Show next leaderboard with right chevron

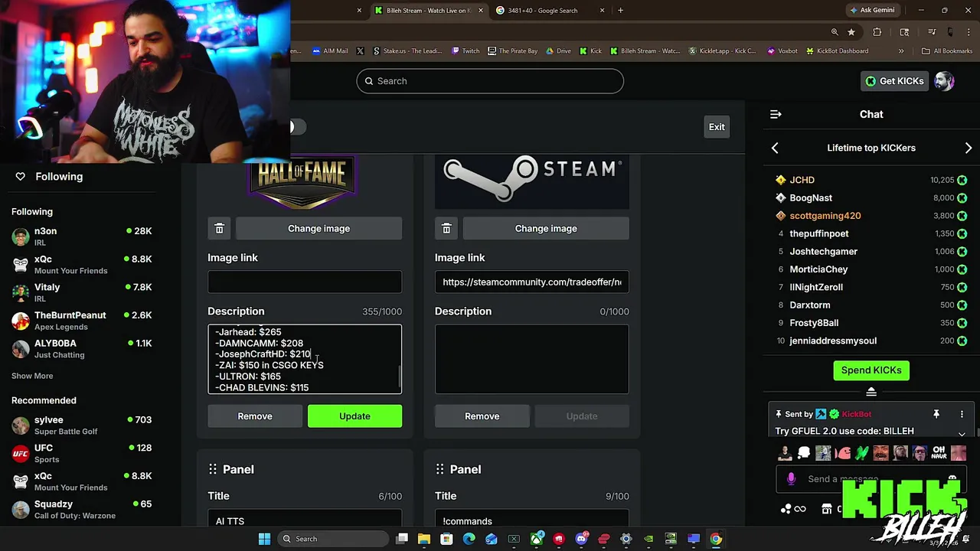(968, 148)
